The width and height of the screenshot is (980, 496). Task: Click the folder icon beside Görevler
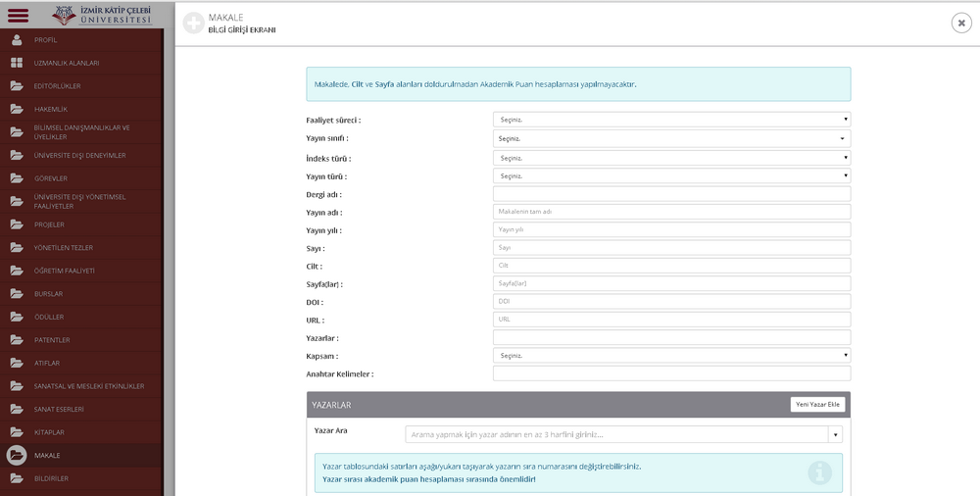click(17, 178)
